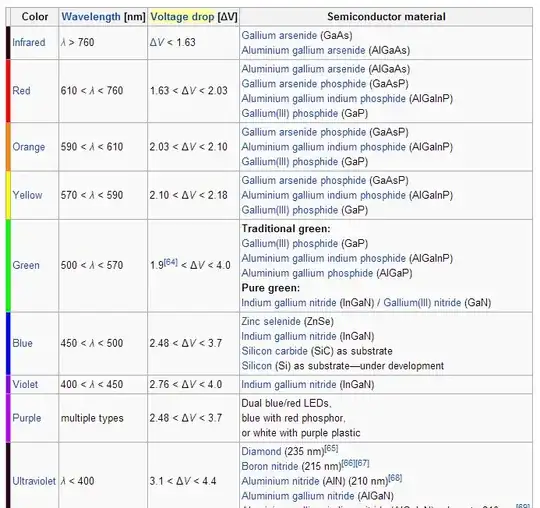Open the Aluminium gallium phosphide (AlGaP) link
The width and height of the screenshot is (540, 508).
point(307,273)
